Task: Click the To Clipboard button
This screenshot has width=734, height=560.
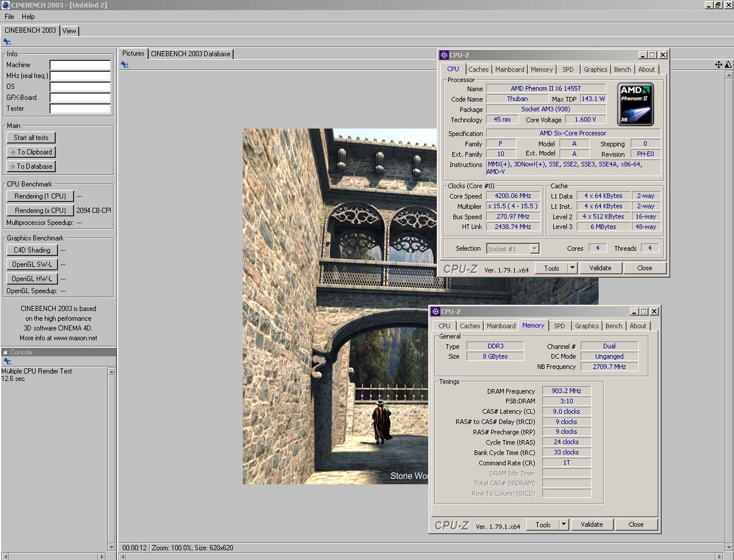Action: [31, 152]
